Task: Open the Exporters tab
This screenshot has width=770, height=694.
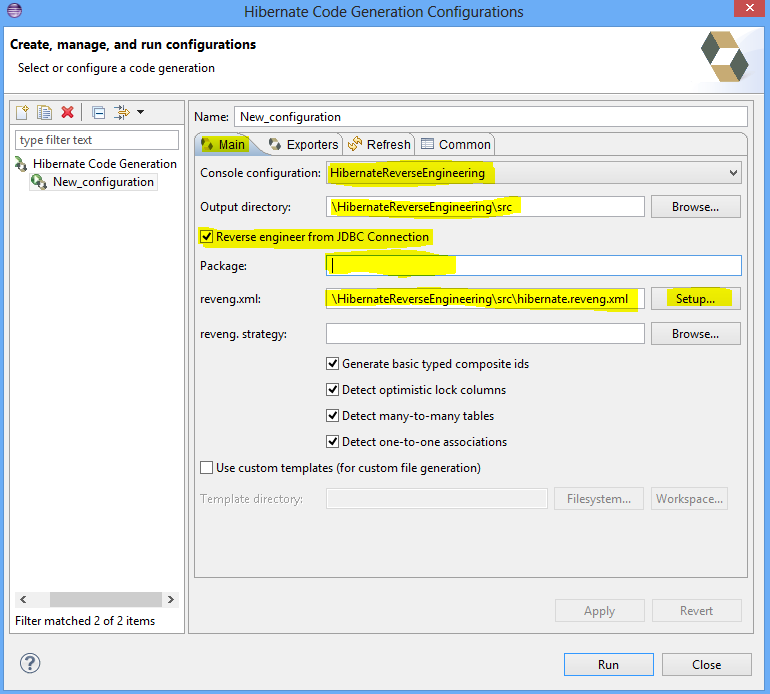Action: (x=303, y=144)
